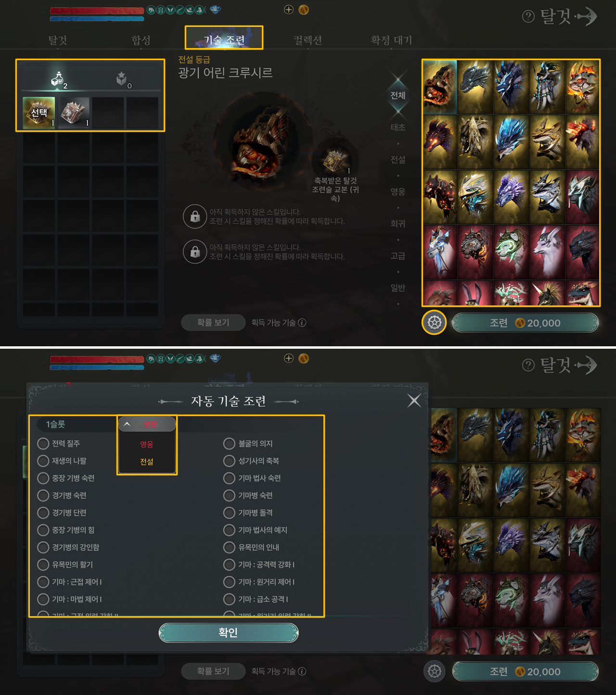The image size is (616, 695).
Task: Click the 확률 보기 button in upper panel
Action: pos(213,323)
